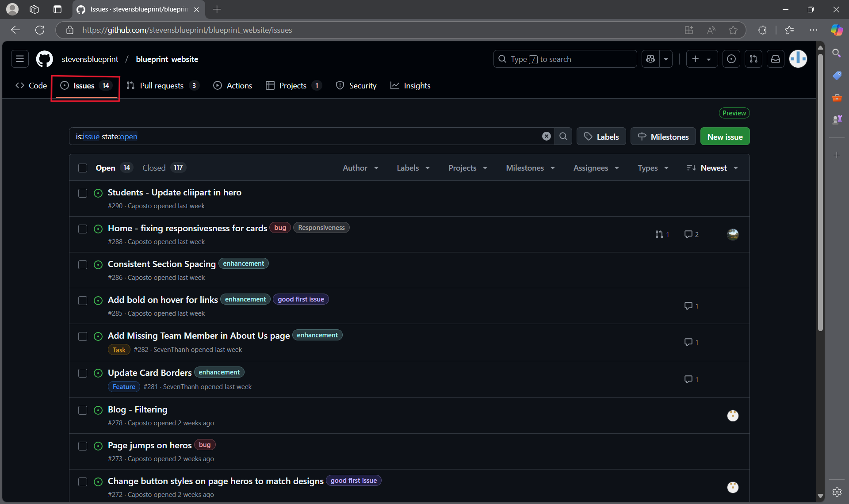849x504 pixels.
Task: Switch to the Code tab
Action: [x=31, y=86]
